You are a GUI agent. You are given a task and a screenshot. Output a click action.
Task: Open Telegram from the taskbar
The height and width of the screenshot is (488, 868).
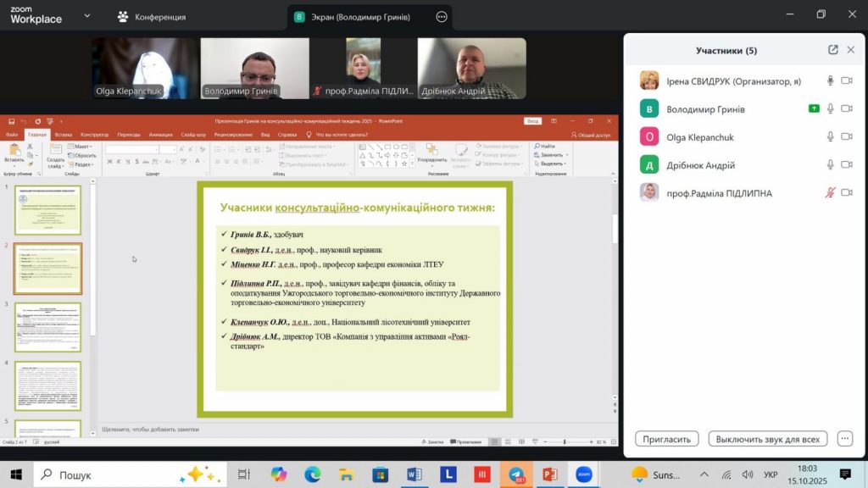515,474
